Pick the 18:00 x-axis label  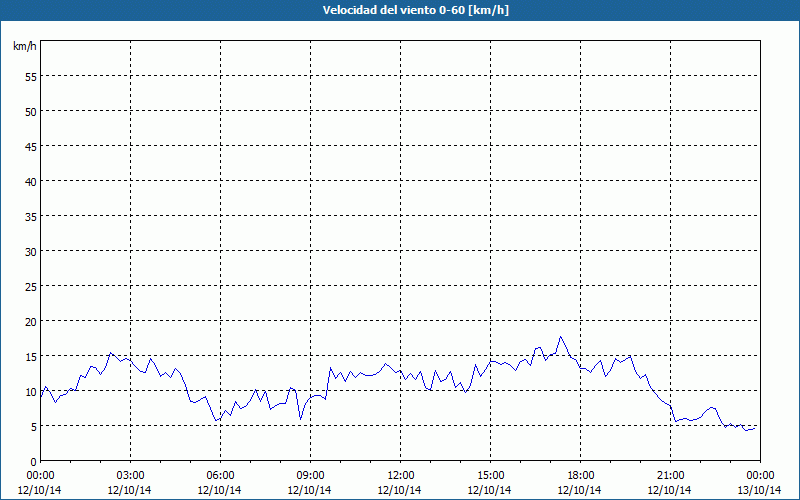point(580,476)
